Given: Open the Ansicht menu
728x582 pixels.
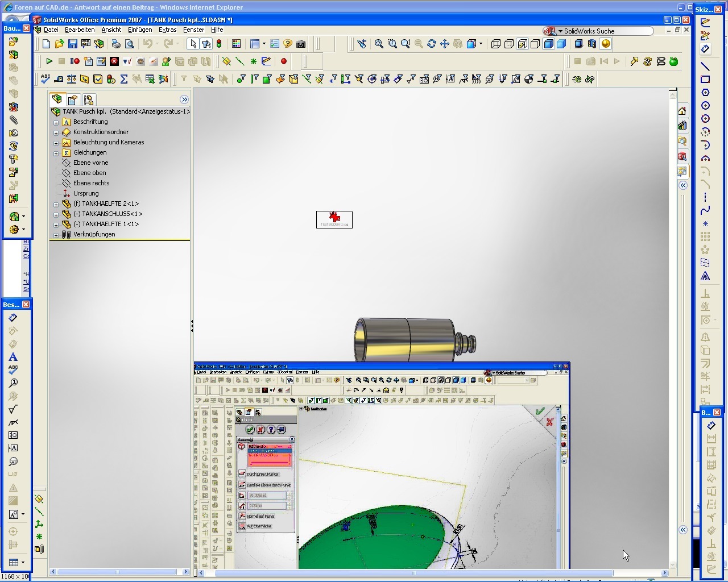Looking at the screenshot, I should (x=111, y=30).
